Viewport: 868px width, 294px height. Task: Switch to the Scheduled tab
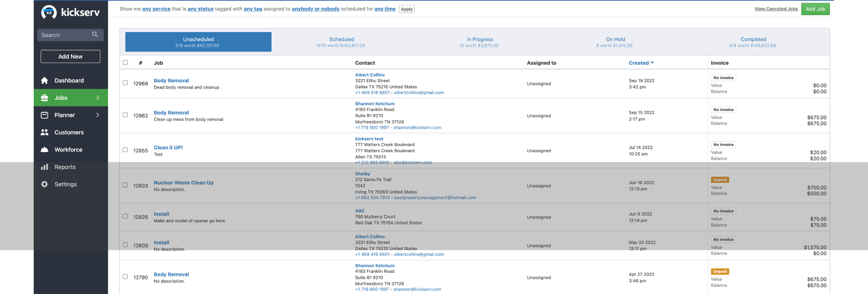click(x=341, y=42)
